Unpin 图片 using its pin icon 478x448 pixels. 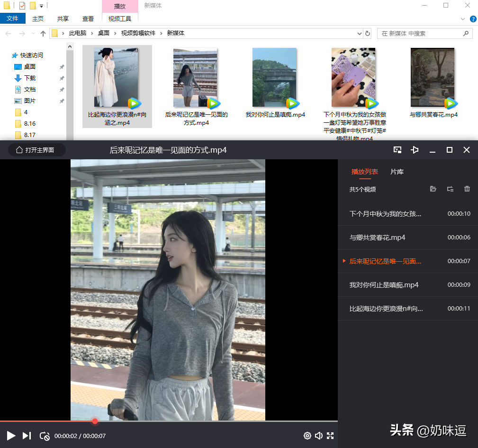[x=62, y=101]
